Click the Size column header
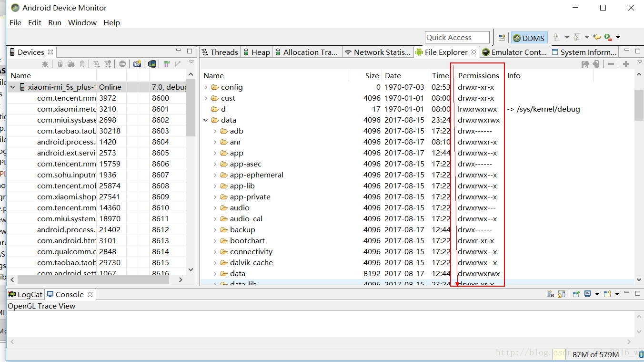Viewport: 644px width, 362px height. (365, 76)
